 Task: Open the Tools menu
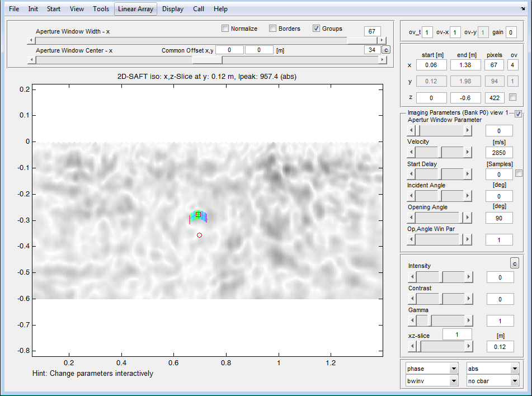click(101, 9)
